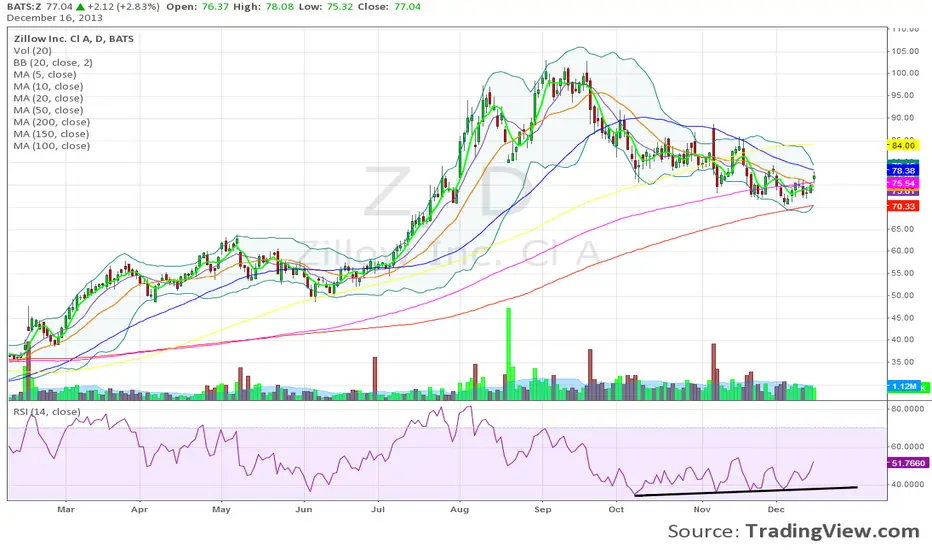Click the Mar label on time axis

pos(66,510)
